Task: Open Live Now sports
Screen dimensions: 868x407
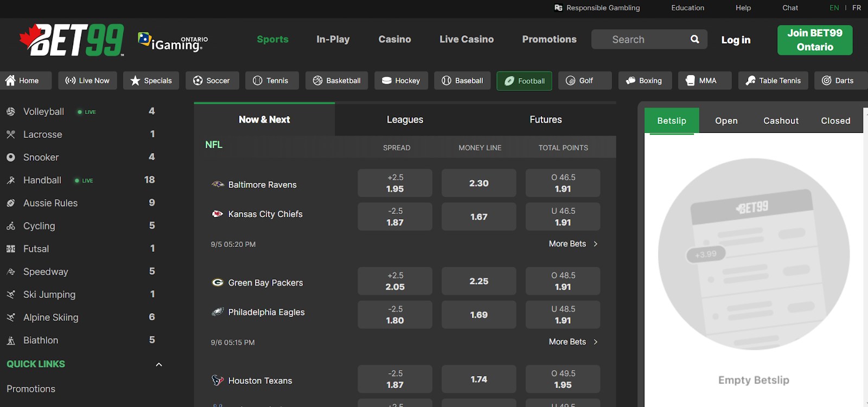Action: pos(87,80)
